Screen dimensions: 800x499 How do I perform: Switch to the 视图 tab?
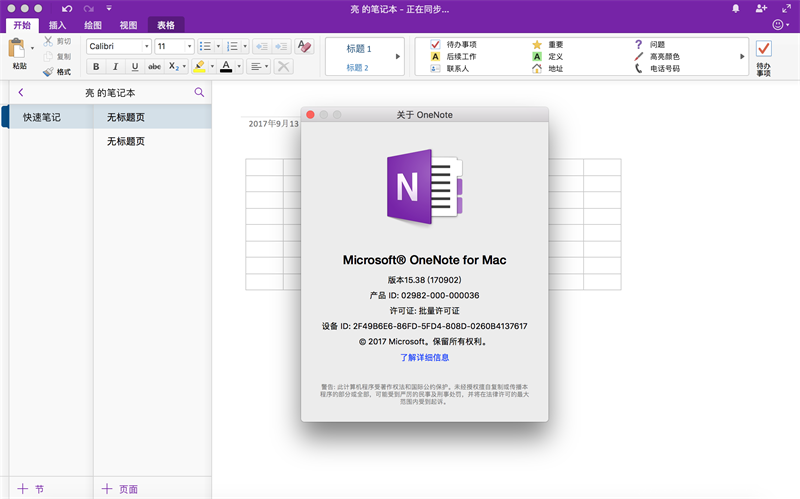[x=128, y=25]
